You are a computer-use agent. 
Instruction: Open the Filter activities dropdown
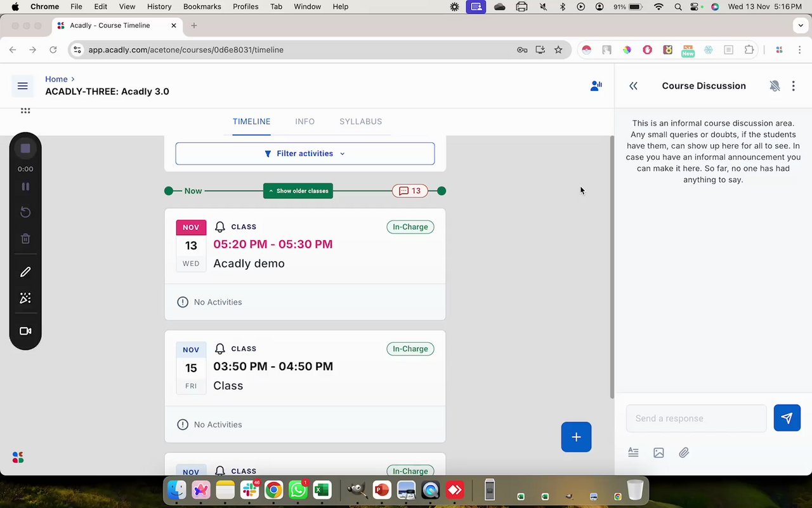(x=305, y=154)
